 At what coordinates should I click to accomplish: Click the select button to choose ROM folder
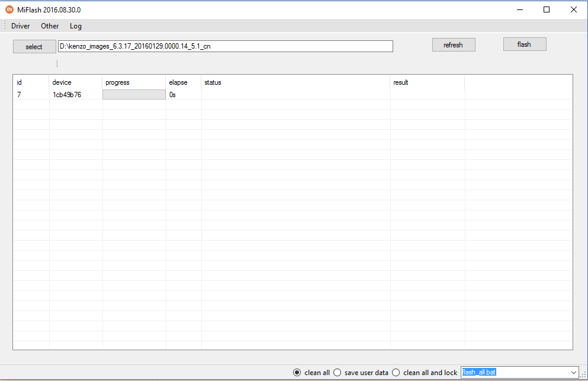click(x=34, y=47)
